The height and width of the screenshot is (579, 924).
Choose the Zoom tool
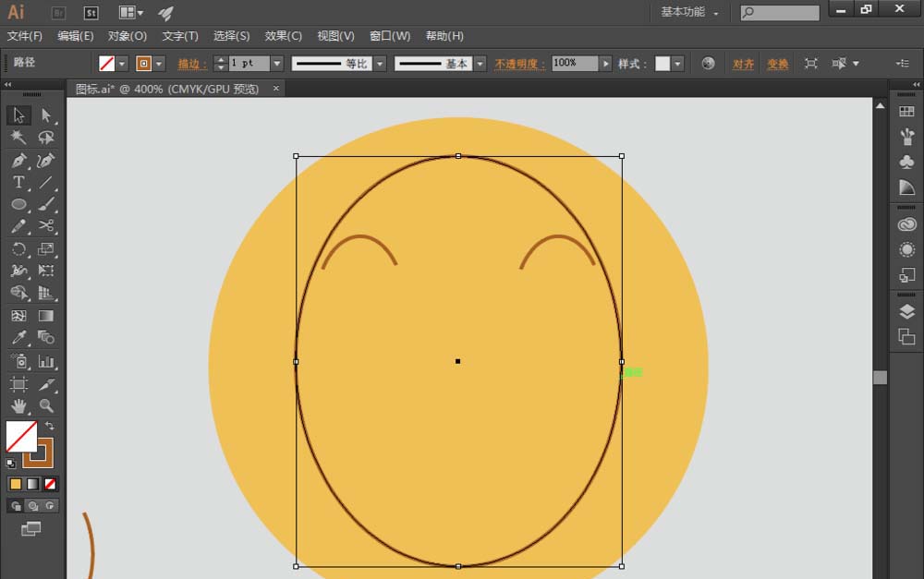click(46, 405)
